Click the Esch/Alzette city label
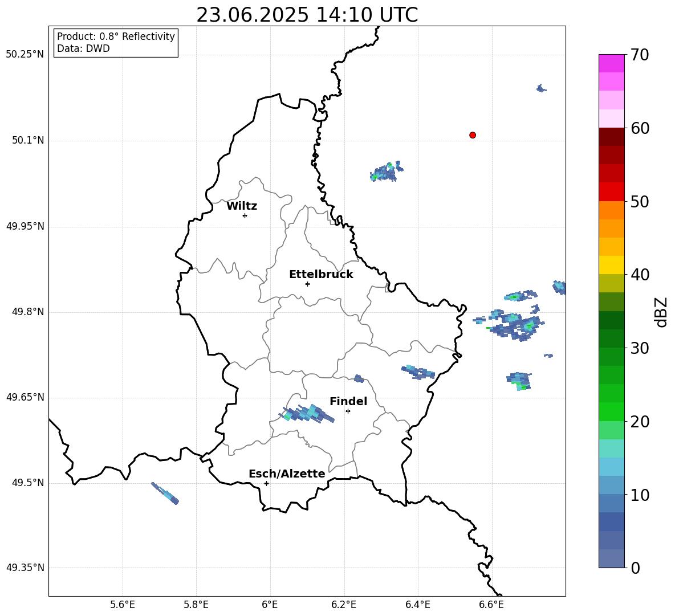The image size is (675, 616). point(287,474)
